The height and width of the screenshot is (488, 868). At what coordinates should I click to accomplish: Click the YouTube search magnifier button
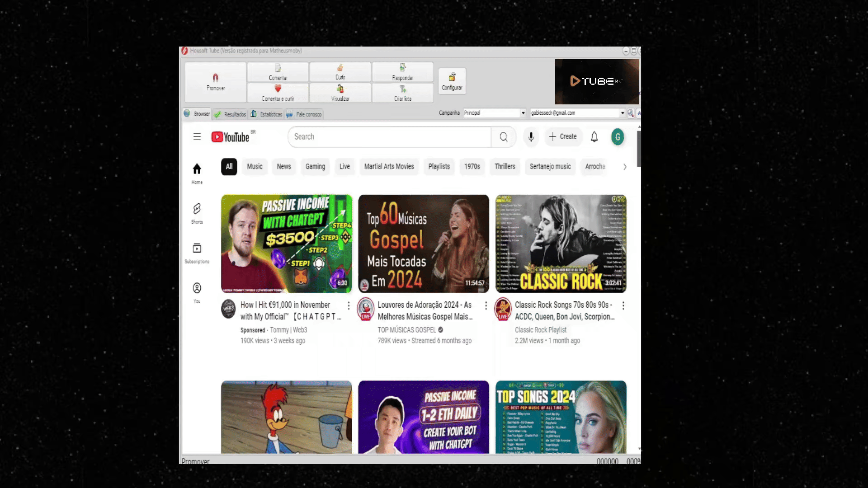[504, 137]
